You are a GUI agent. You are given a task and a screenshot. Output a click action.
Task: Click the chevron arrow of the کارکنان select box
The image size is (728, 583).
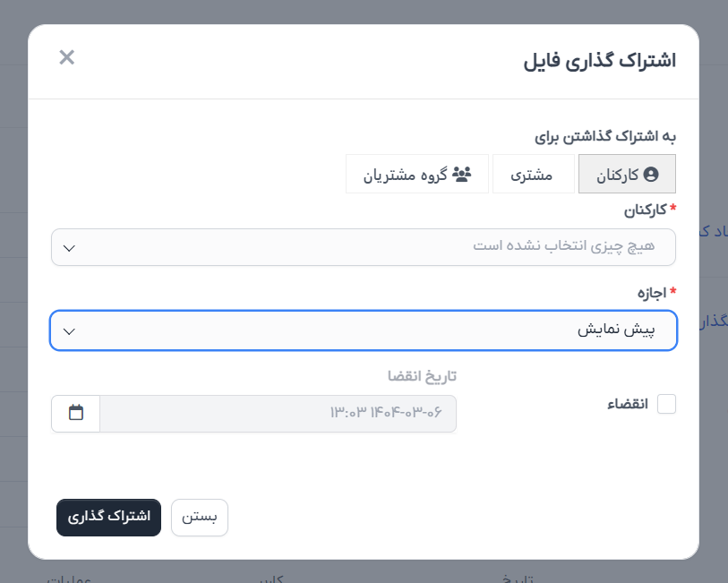point(70,248)
